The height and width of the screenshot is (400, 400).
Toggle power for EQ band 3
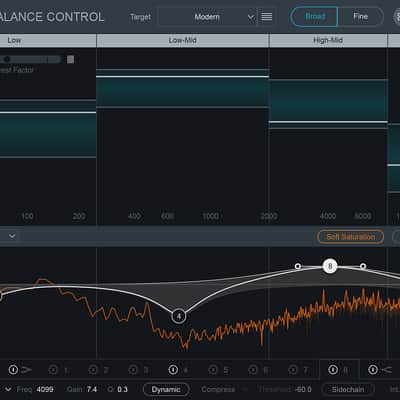coord(133,370)
